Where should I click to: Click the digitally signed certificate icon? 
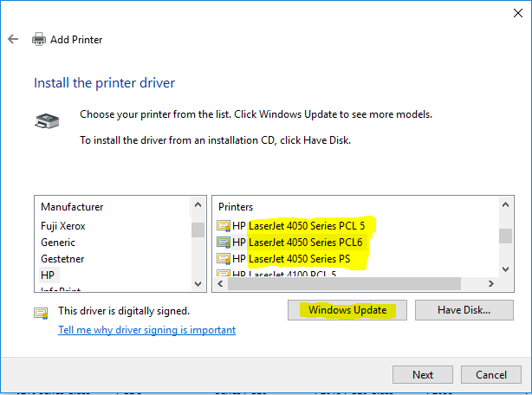[42, 312]
